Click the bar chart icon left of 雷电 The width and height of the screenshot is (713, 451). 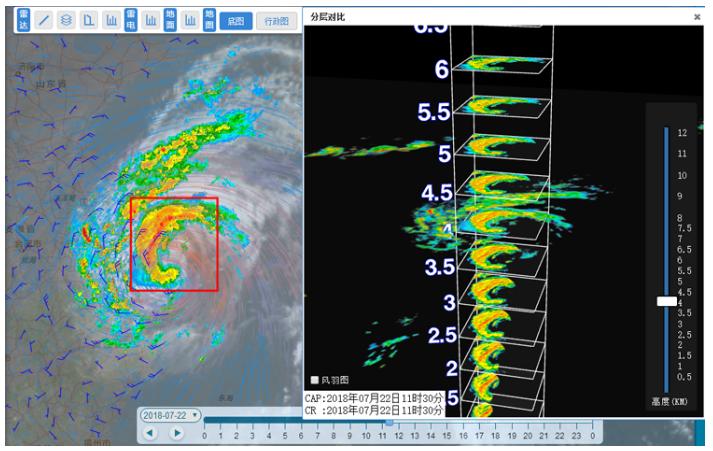(x=111, y=20)
